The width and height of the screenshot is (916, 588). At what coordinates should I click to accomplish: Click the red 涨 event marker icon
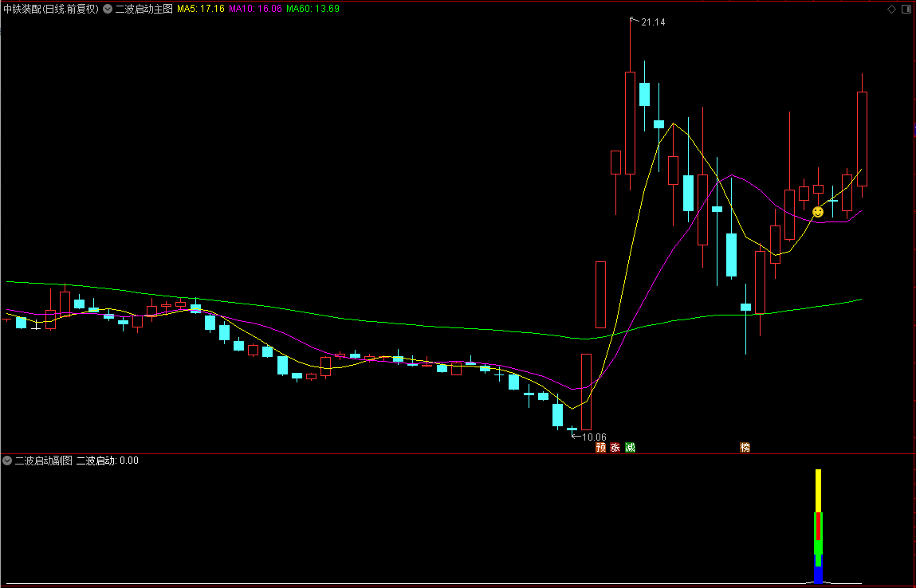point(615,447)
